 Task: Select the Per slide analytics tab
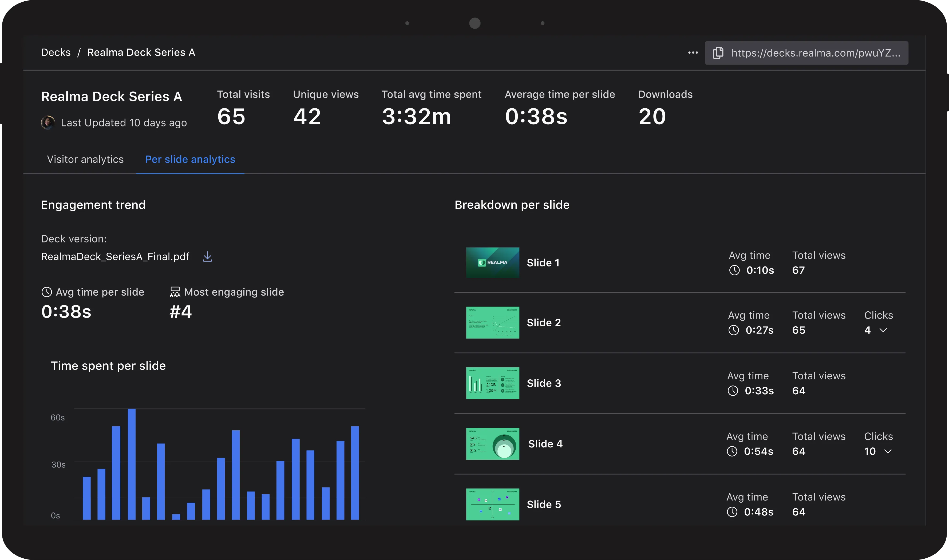pos(190,159)
